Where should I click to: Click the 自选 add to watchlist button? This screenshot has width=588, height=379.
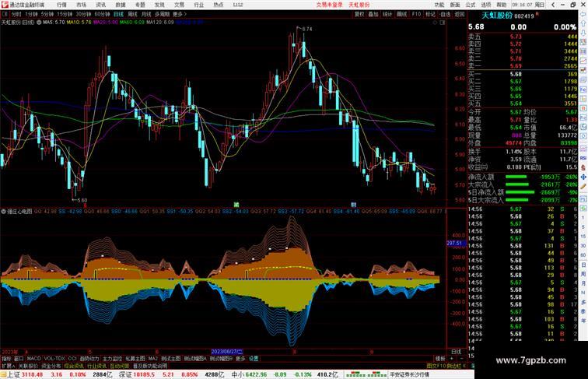pyautogui.click(x=445, y=14)
